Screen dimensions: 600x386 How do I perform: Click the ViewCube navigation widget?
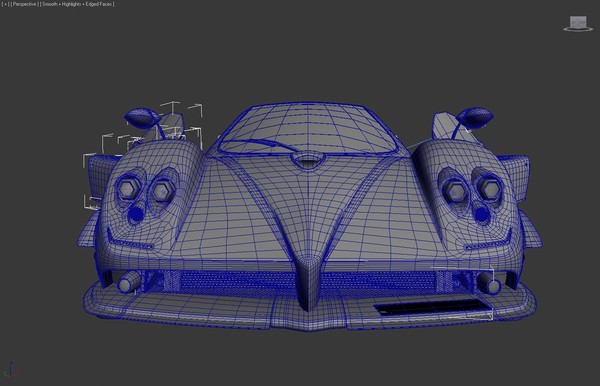[x=578, y=23]
